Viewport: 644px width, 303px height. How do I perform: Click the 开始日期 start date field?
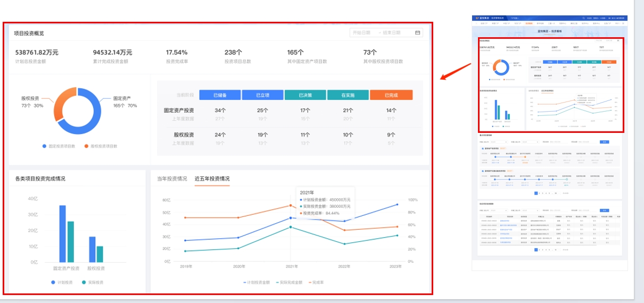tap(361, 33)
